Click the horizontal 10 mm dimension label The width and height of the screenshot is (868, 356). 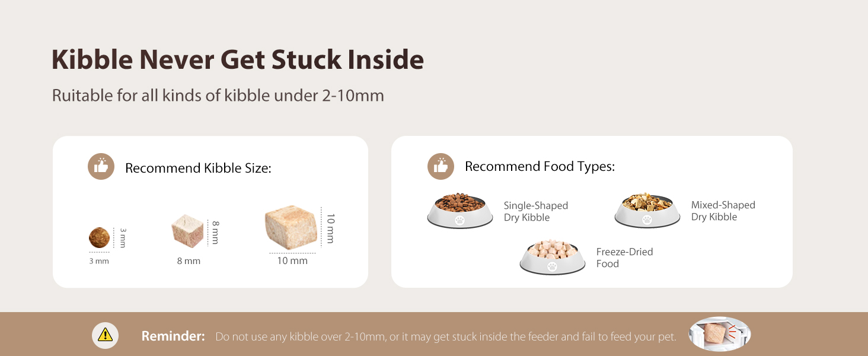(292, 260)
